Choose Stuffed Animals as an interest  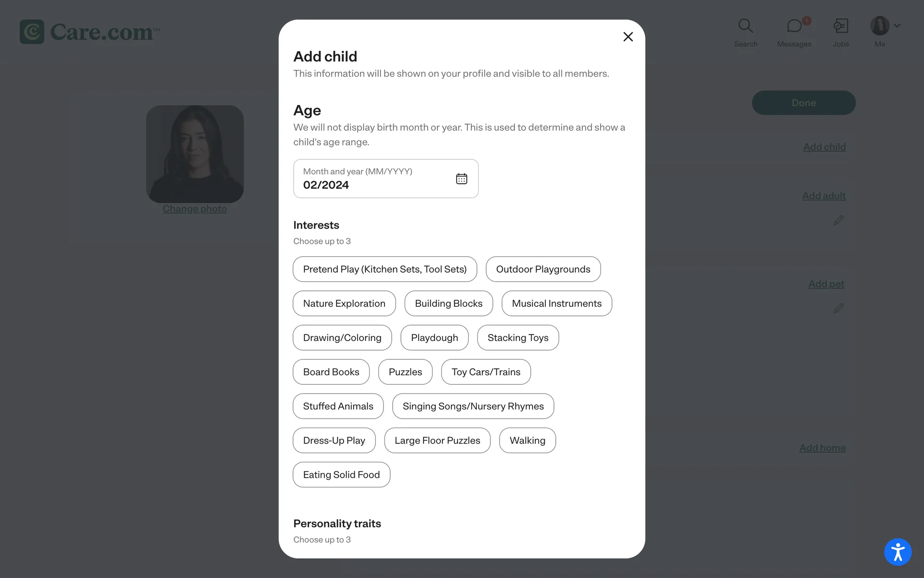pyautogui.click(x=338, y=406)
